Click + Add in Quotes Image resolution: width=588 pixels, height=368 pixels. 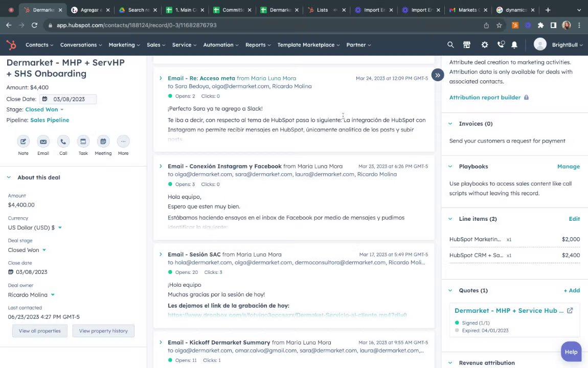[572, 290]
